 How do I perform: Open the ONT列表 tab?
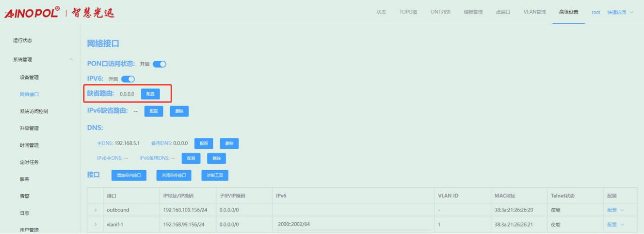click(440, 12)
